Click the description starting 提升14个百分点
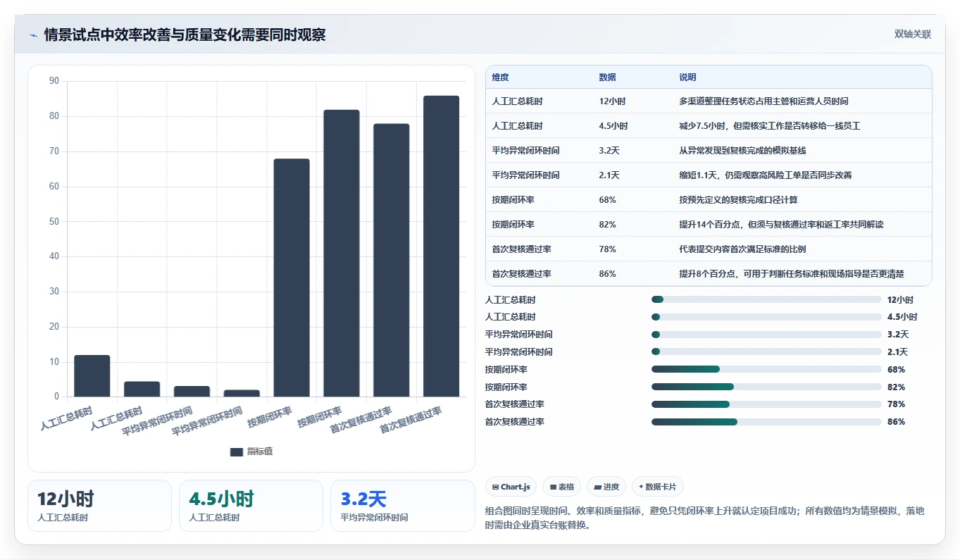Image resolution: width=960 pixels, height=560 pixels. pyautogui.click(x=781, y=225)
